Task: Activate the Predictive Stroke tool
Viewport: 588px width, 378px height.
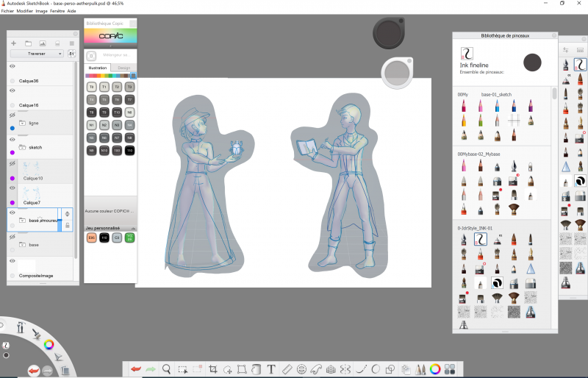Action: (376, 369)
